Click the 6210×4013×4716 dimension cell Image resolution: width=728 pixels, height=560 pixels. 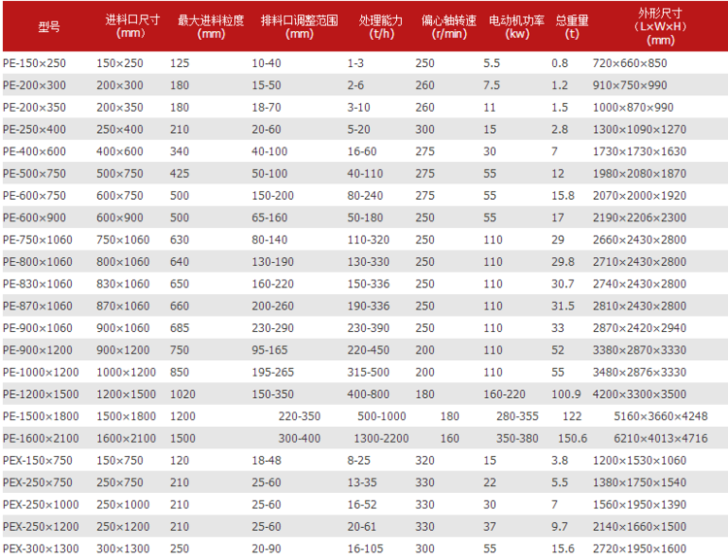tap(674, 438)
